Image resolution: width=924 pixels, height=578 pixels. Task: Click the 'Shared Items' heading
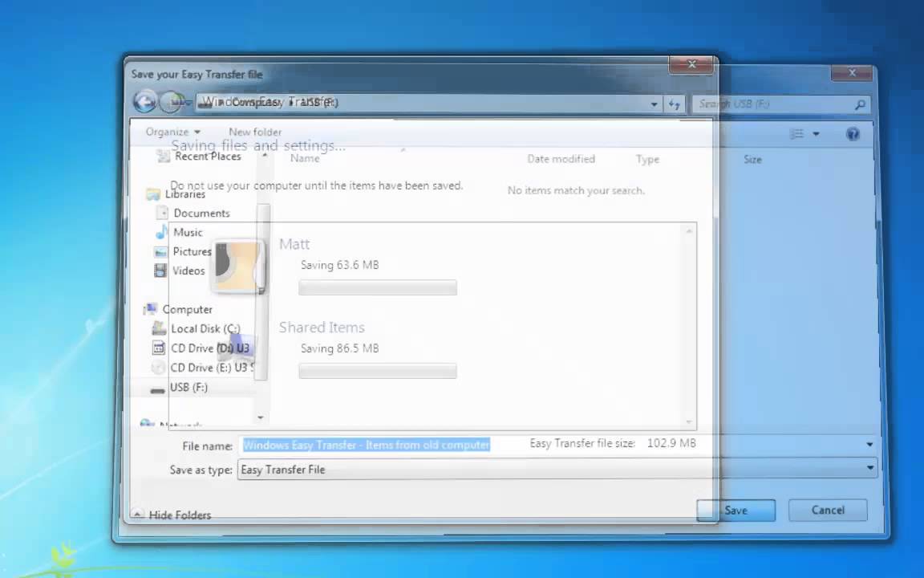322,328
